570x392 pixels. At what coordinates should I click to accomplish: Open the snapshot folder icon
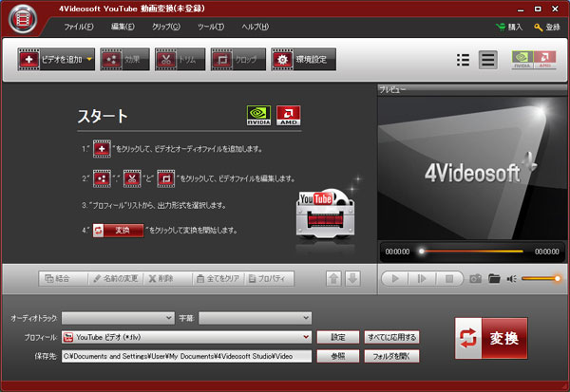click(x=494, y=279)
